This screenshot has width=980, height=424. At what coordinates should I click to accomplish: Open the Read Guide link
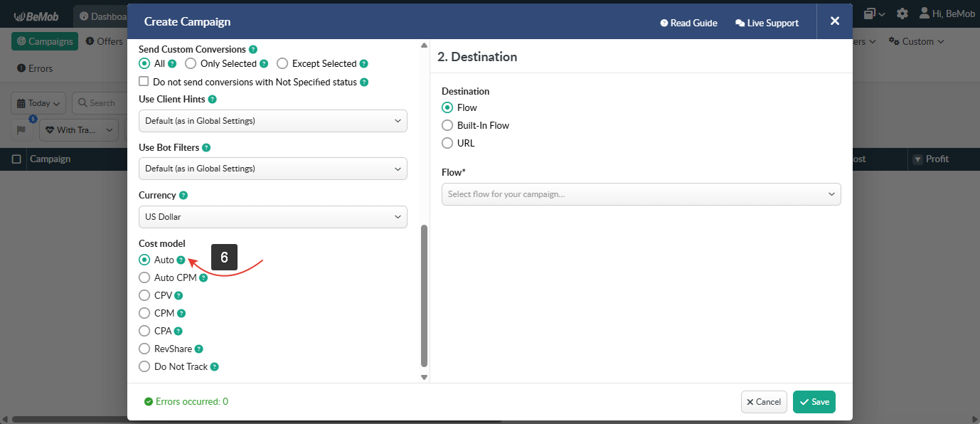tap(688, 23)
